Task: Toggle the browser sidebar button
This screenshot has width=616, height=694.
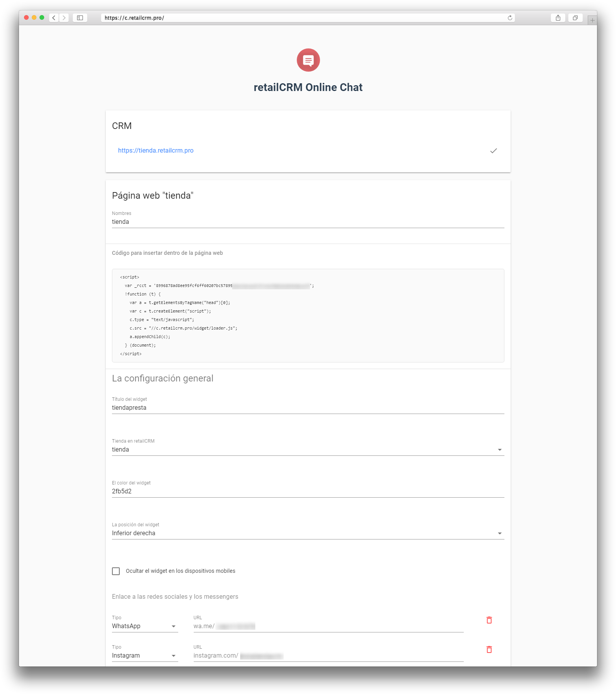Action: 80,18
